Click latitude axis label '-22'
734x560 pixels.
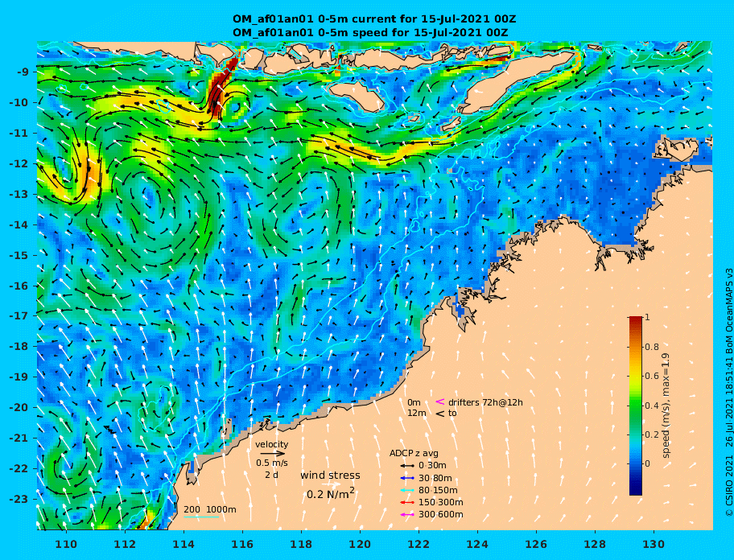tap(21, 469)
